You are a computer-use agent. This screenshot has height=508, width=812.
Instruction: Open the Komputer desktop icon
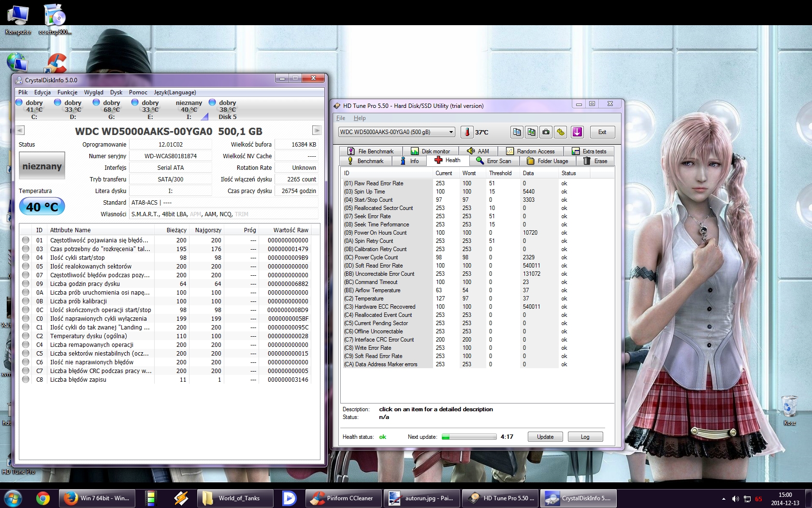tap(18, 20)
